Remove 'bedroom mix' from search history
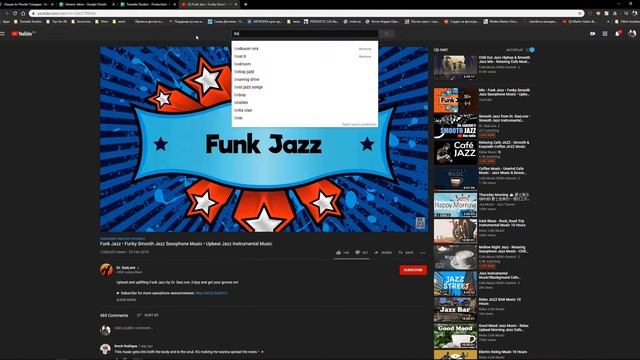Image resolution: width=640 pixels, height=360 pixels. click(x=365, y=49)
